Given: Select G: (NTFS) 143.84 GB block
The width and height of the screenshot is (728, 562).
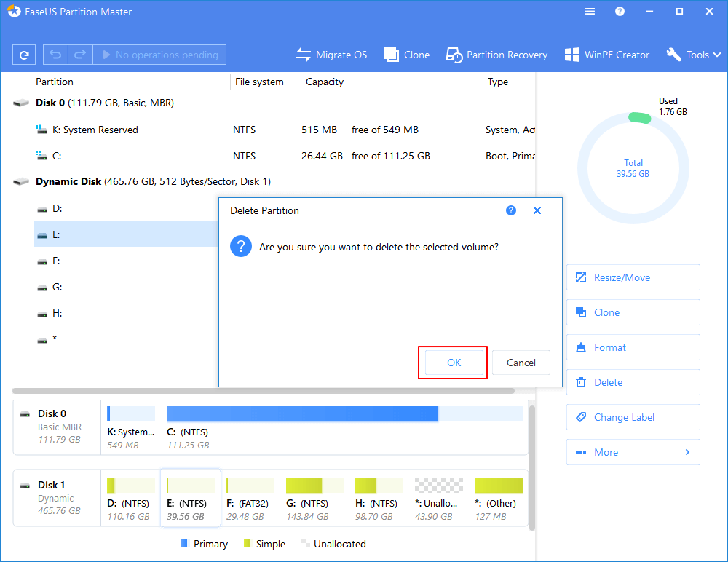Looking at the screenshot, I should tap(314, 499).
